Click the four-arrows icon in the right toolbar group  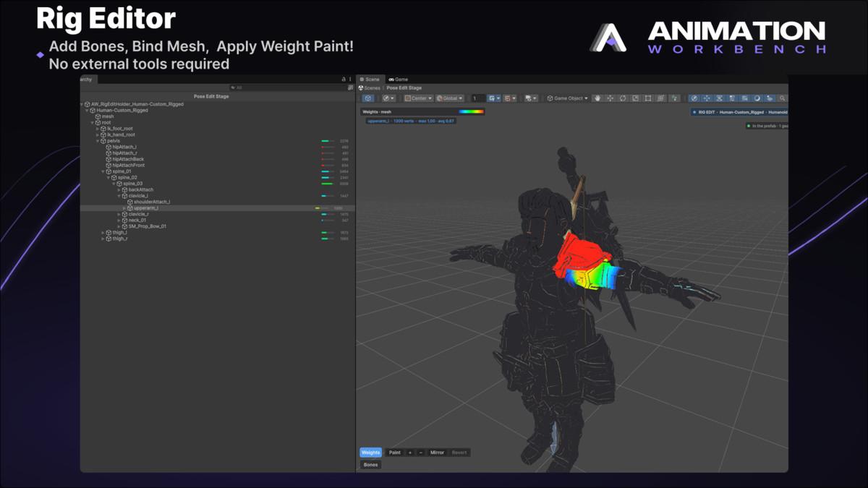coord(707,98)
